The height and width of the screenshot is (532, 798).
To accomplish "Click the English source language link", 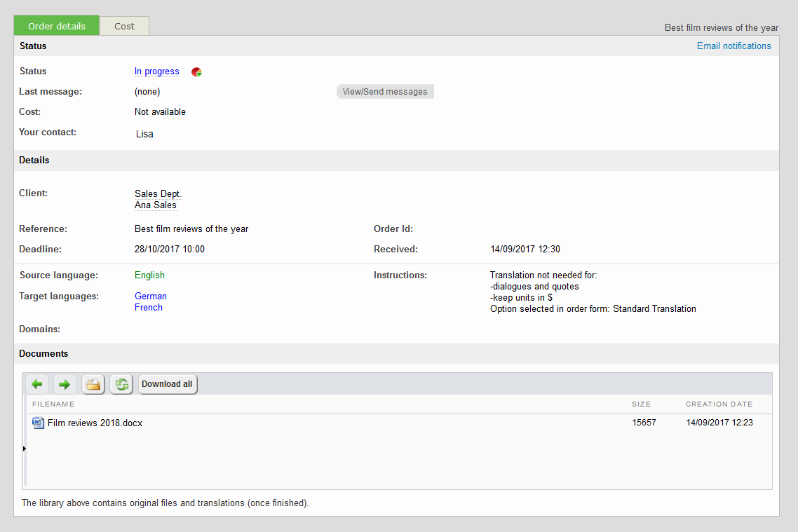I will pyautogui.click(x=149, y=275).
